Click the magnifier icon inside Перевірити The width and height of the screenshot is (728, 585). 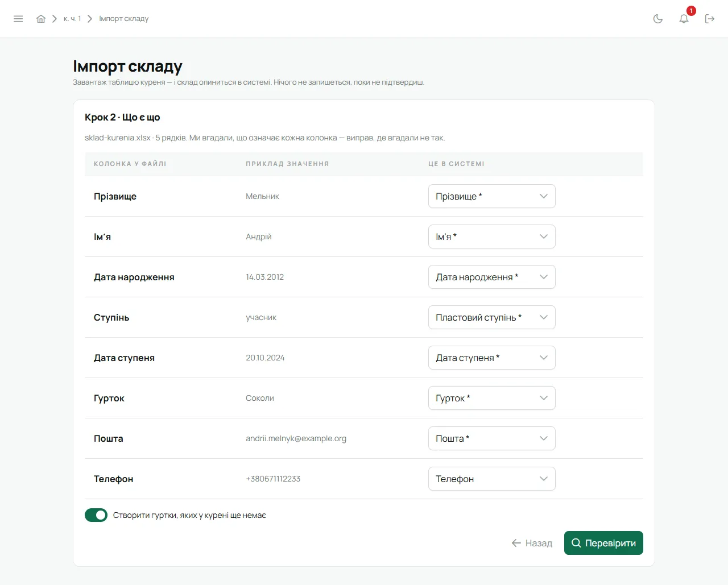[576, 543]
